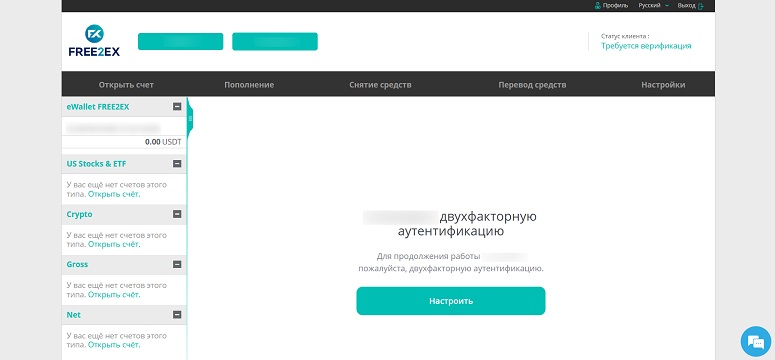Open the live chat bubble icon
The width and height of the screenshot is (775, 360).
[756, 341]
